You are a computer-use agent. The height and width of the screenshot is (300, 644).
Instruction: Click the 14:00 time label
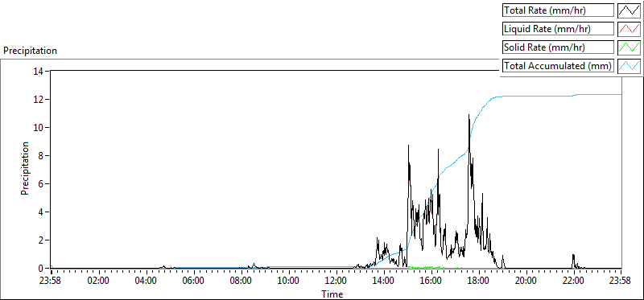(384, 282)
